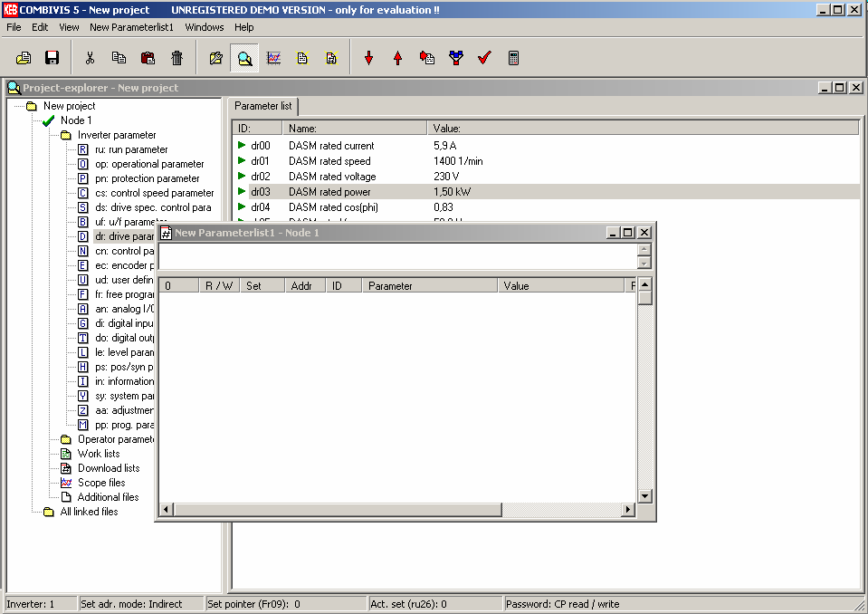Click the red checkmark toolbar icon

click(484, 58)
